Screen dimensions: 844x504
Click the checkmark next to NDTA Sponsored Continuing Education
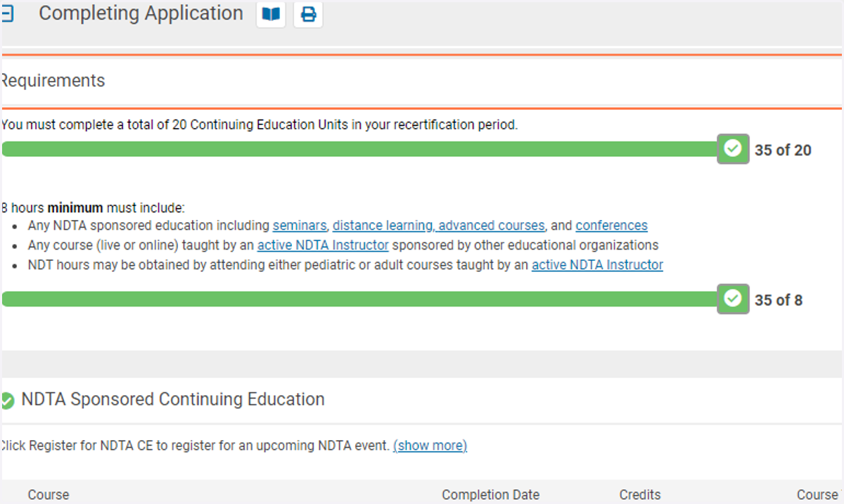click(7, 401)
